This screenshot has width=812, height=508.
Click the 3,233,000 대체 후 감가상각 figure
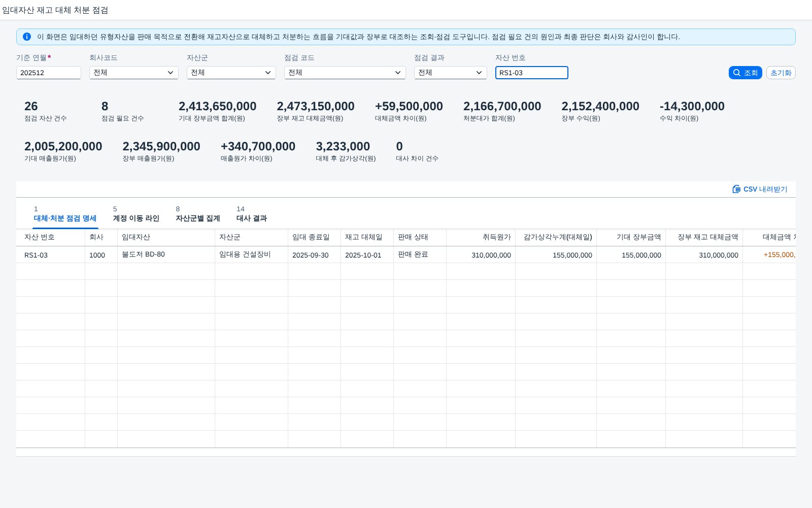(x=343, y=146)
